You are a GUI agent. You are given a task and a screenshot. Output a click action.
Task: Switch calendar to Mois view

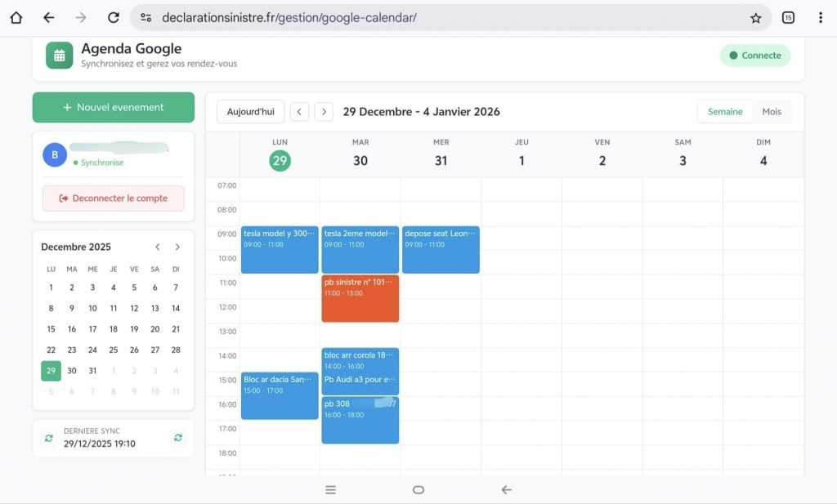click(x=771, y=112)
